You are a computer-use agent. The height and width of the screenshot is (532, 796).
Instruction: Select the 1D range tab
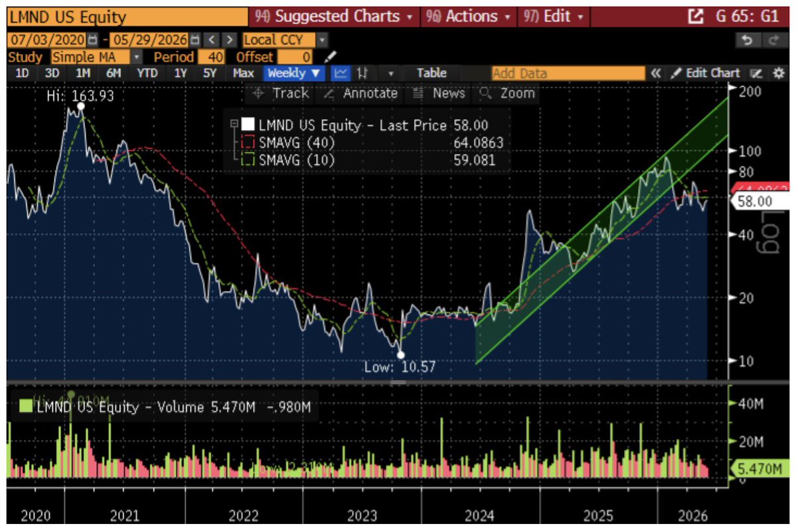(x=22, y=73)
